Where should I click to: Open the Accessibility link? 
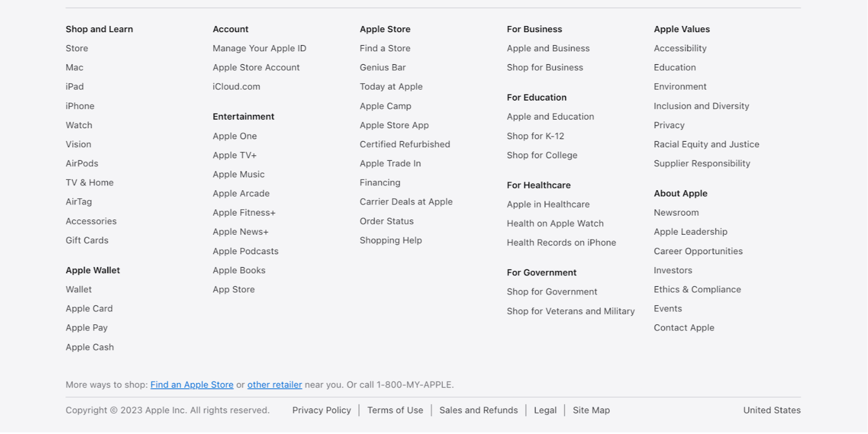(680, 48)
